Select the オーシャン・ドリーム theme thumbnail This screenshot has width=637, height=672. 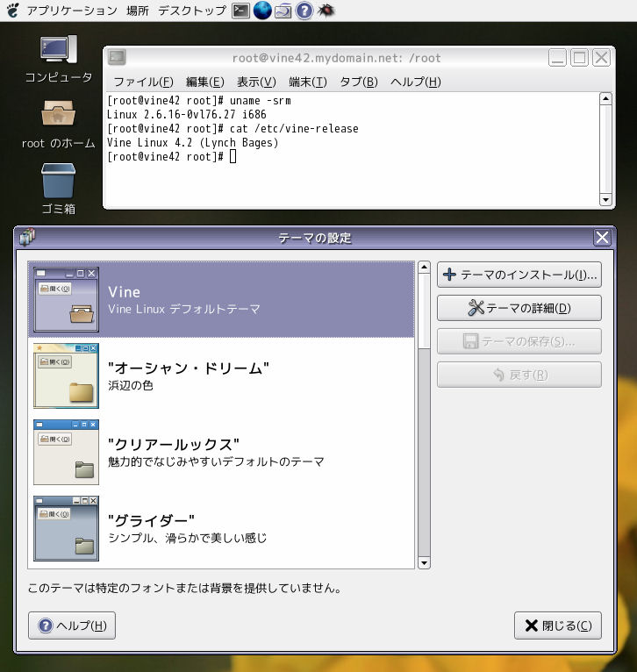coord(67,375)
